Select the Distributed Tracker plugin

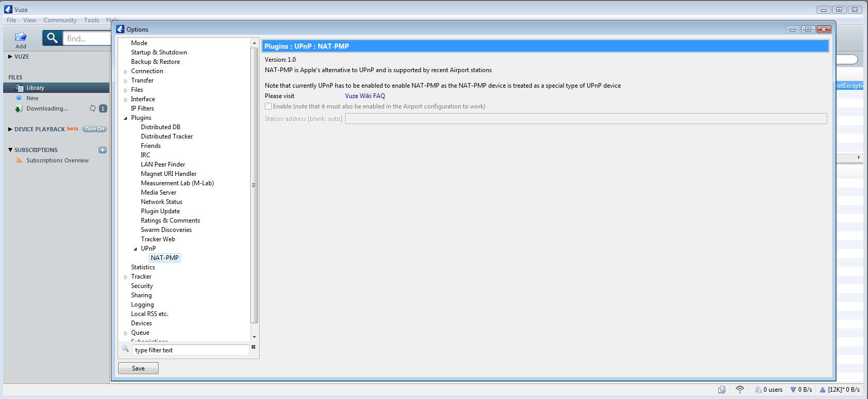(167, 136)
